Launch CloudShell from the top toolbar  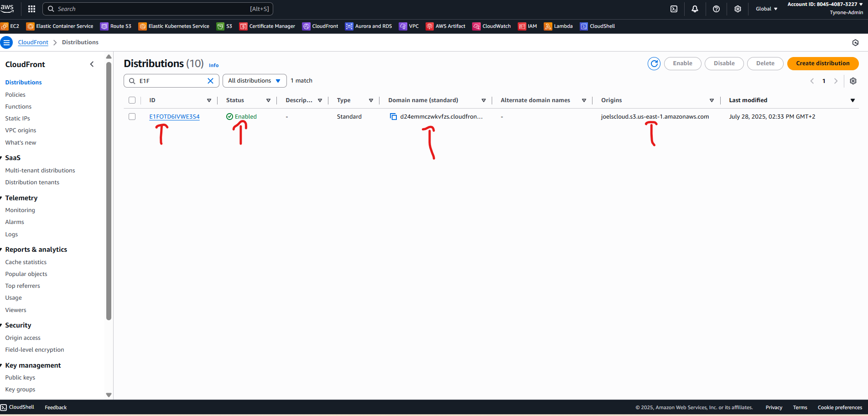673,9
